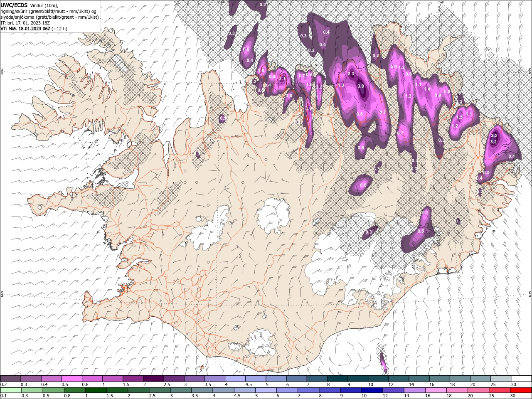This screenshot has height=399, width=532.
Task: Select the dark teal swatch at 8 in the upper legend row
Action: [337, 379]
